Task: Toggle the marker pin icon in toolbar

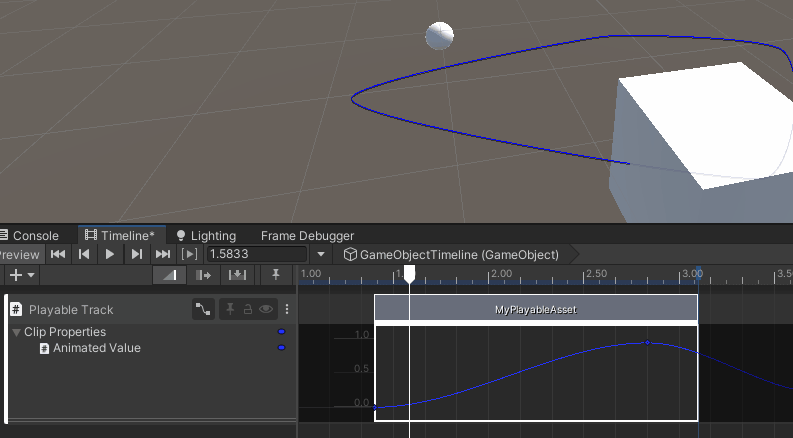Action: point(276,275)
